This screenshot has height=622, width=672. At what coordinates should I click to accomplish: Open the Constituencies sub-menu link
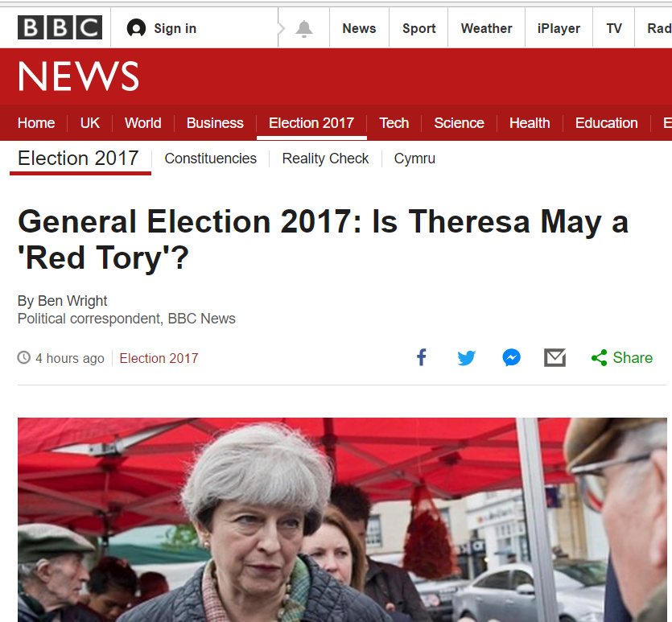[210, 159]
